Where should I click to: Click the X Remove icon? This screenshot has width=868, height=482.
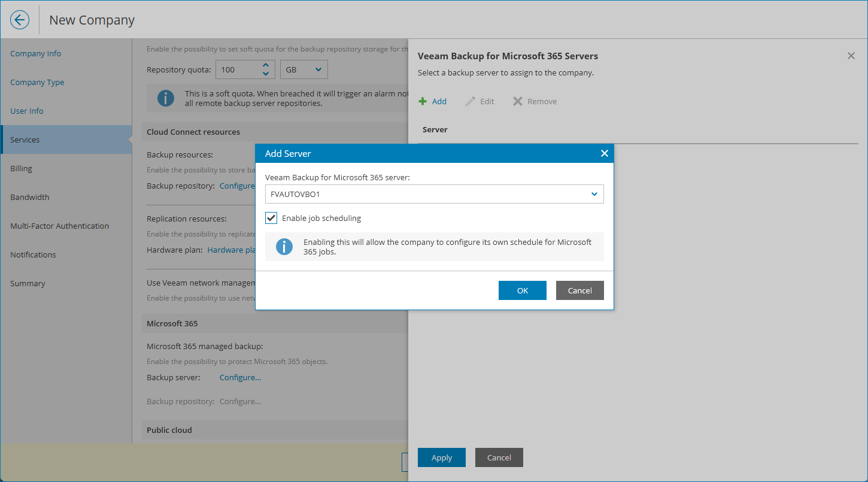(x=518, y=101)
